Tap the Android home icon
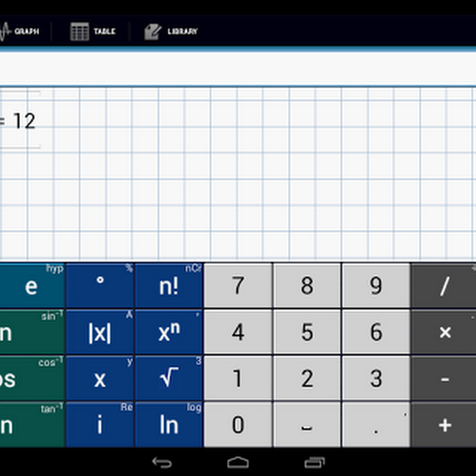This screenshot has width=476, height=476. pos(238,462)
